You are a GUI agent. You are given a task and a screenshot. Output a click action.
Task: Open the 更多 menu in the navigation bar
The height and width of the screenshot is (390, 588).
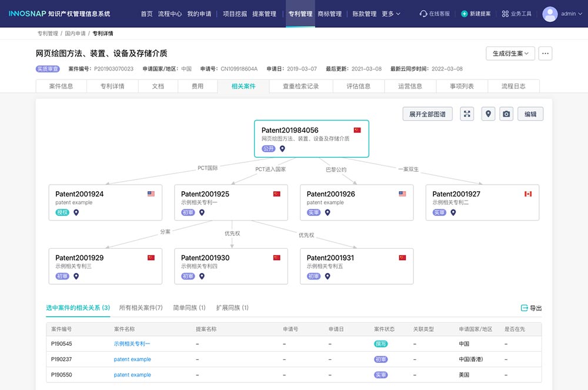(391, 14)
